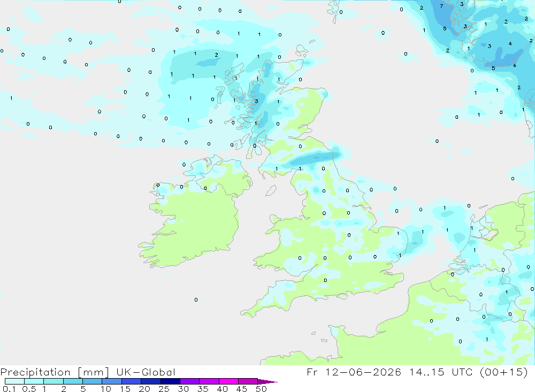This screenshot has height=392, width=535.
Task: Click the 25–30 mm dark blue swatch
Action: [x=170, y=381]
